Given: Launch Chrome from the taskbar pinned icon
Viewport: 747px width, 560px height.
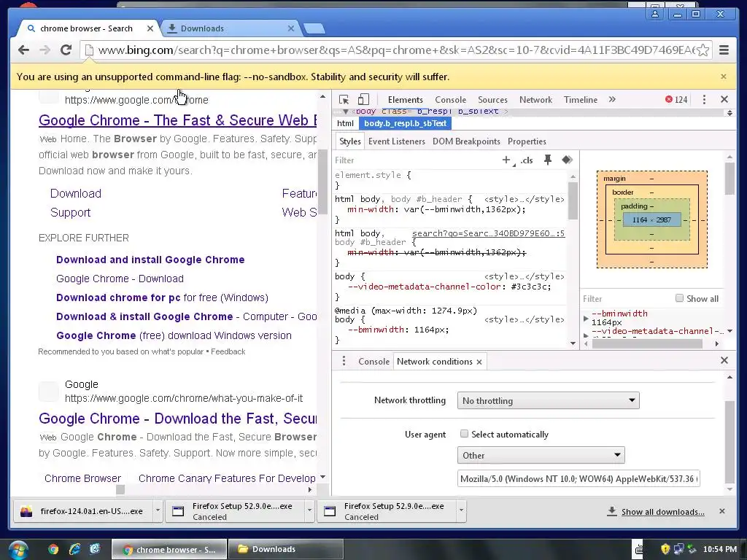Looking at the screenshot, I should coord(53,549).
